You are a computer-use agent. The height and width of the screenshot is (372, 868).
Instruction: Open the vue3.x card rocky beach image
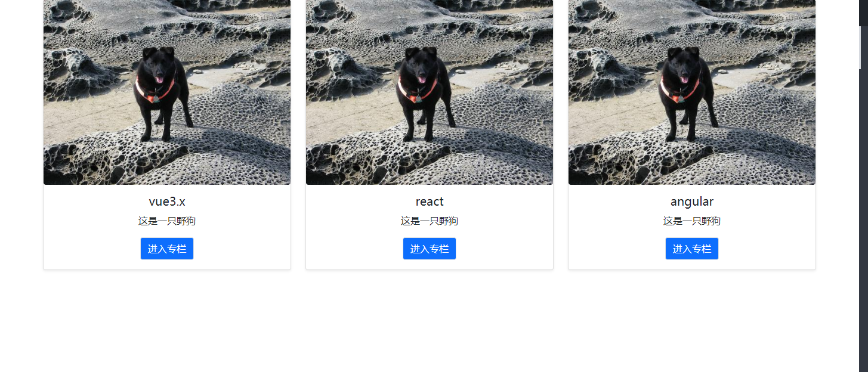(x=167, y=92)
